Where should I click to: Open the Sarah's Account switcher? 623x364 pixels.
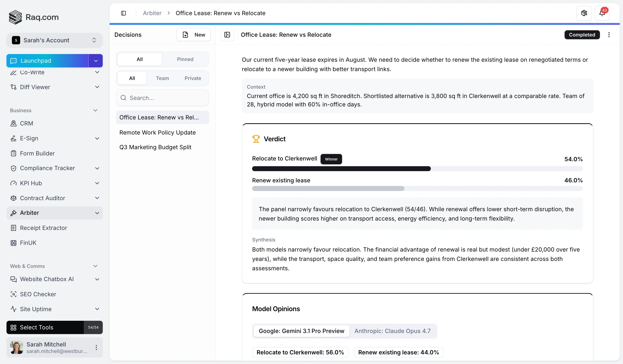(x=54, y=40)
